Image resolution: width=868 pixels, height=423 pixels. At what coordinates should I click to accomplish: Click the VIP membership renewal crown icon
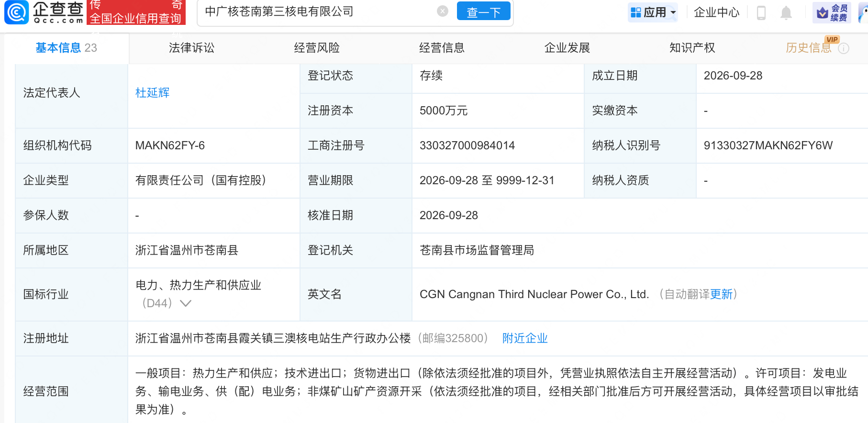(x=823, y=12)
